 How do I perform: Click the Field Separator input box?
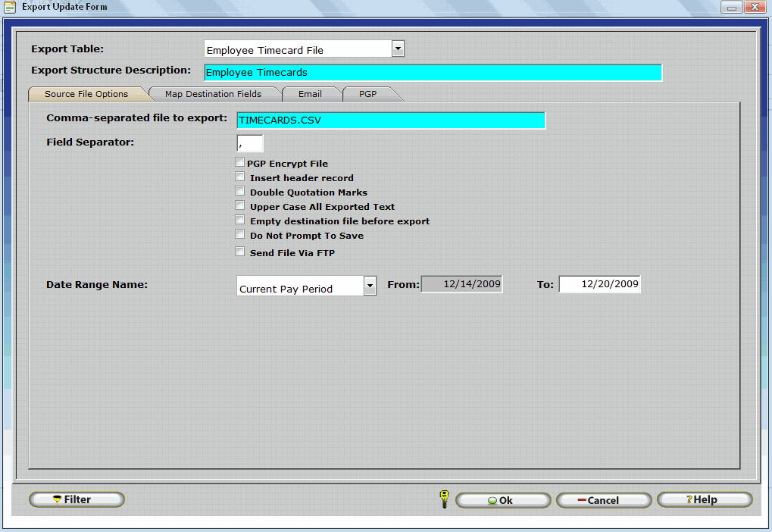[250, 143]
